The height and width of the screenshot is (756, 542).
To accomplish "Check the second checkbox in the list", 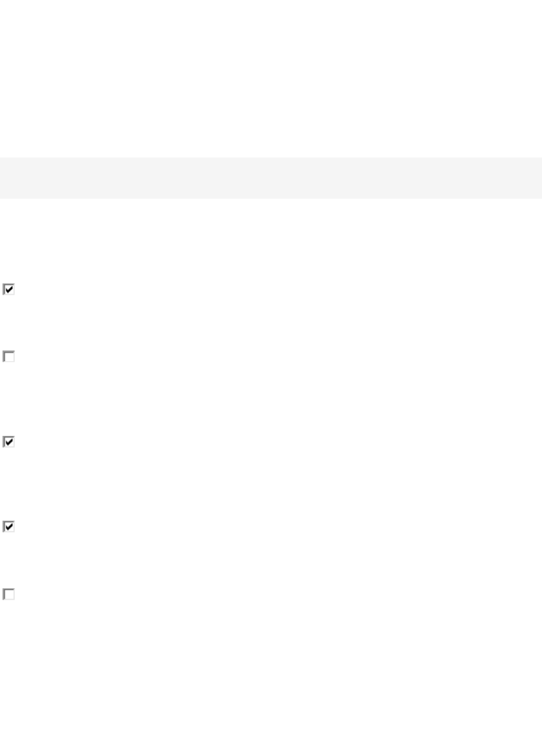I will [x=9, y=357].
